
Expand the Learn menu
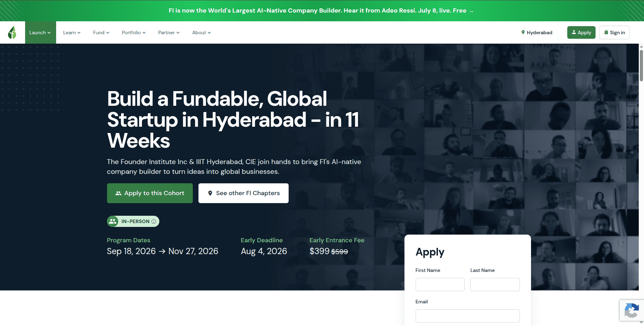(x=72, y=32)
